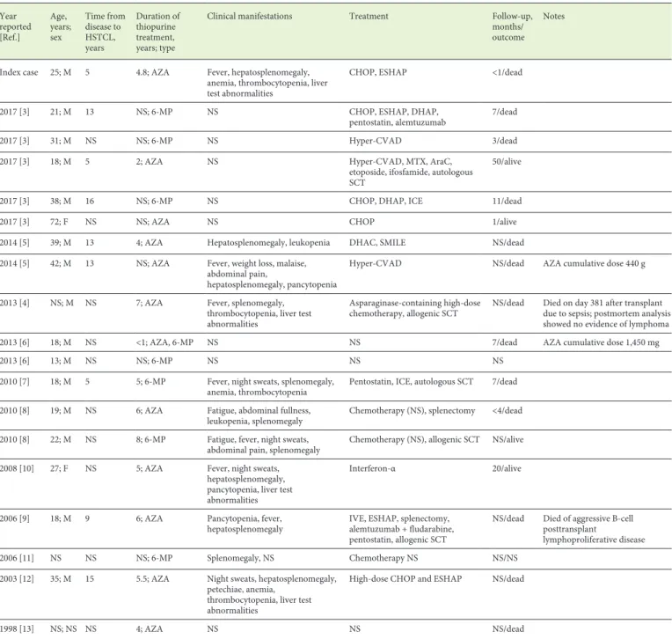The image size is (672, 639).
Task: Click '<4/dead' outcome cell
Action: point(507,410)
